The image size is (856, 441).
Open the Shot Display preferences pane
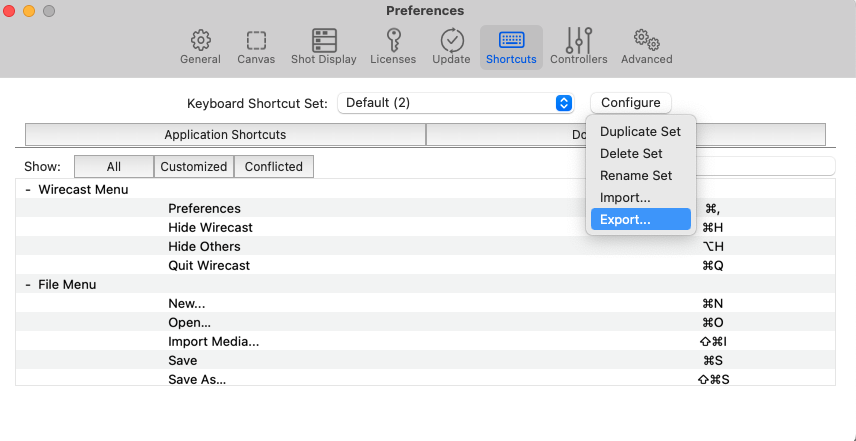point(324,47)
